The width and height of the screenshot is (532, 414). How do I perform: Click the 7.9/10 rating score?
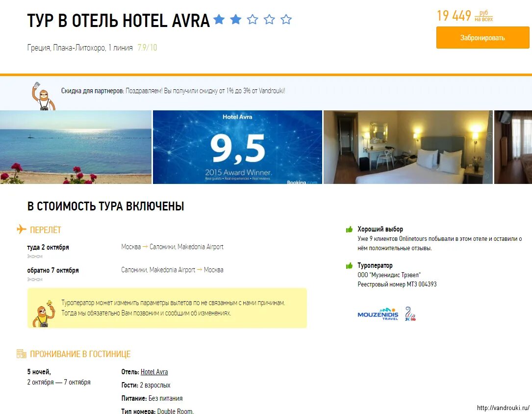(147, 48)
